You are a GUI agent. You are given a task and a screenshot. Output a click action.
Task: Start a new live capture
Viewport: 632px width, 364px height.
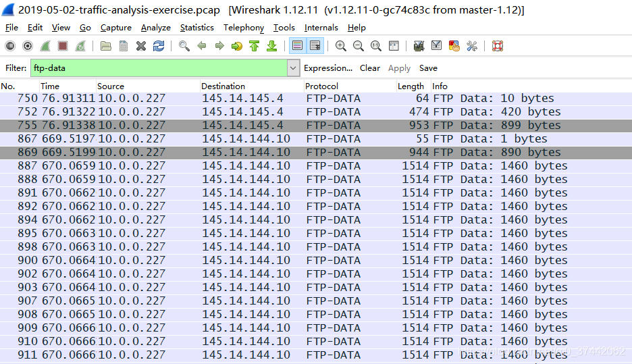tap(45, 46)
